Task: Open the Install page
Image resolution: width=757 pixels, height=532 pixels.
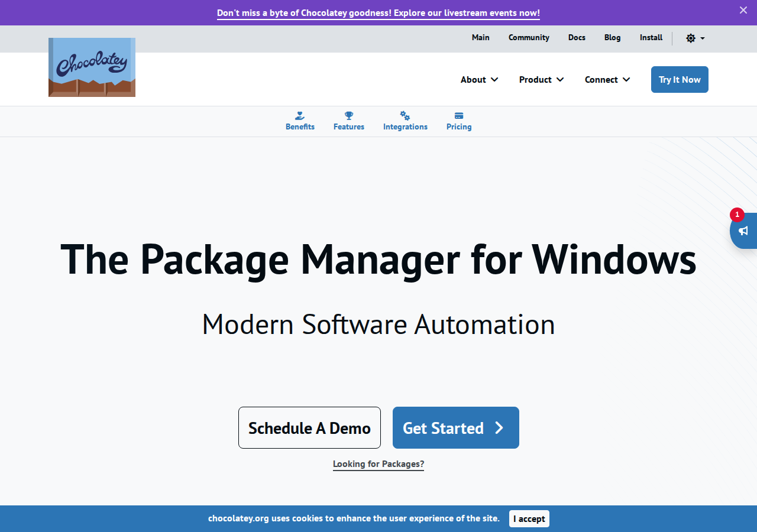Action: pos(651,37)
